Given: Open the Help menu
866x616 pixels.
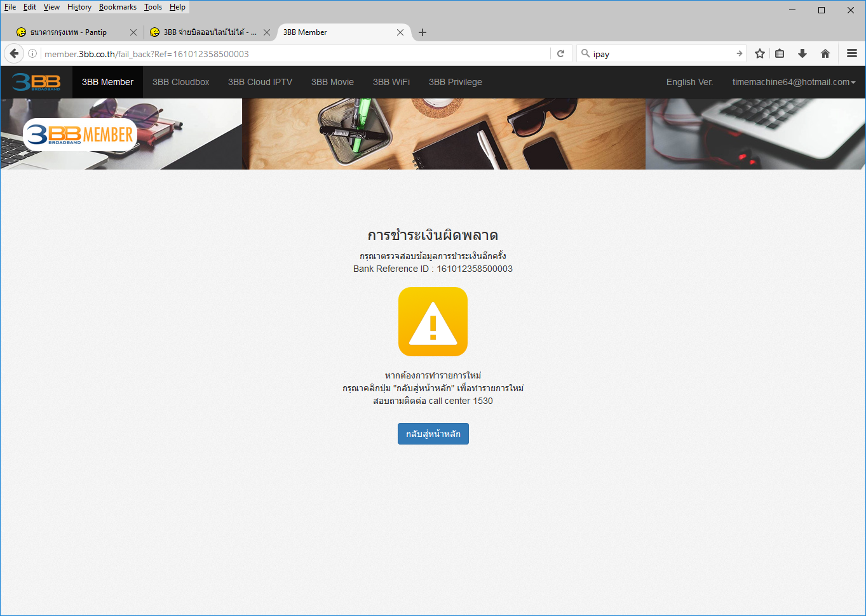Looking at the screenshot, I should pos(177,7).
